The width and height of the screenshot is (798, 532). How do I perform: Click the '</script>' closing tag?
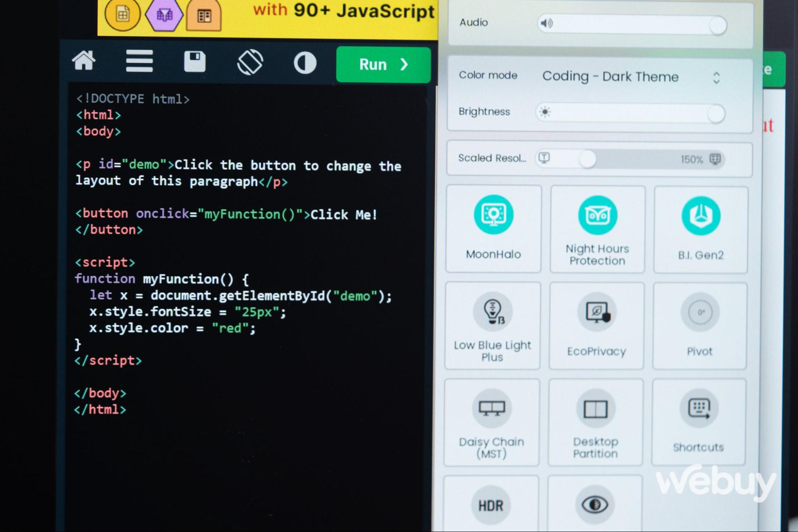click(108, 360)
